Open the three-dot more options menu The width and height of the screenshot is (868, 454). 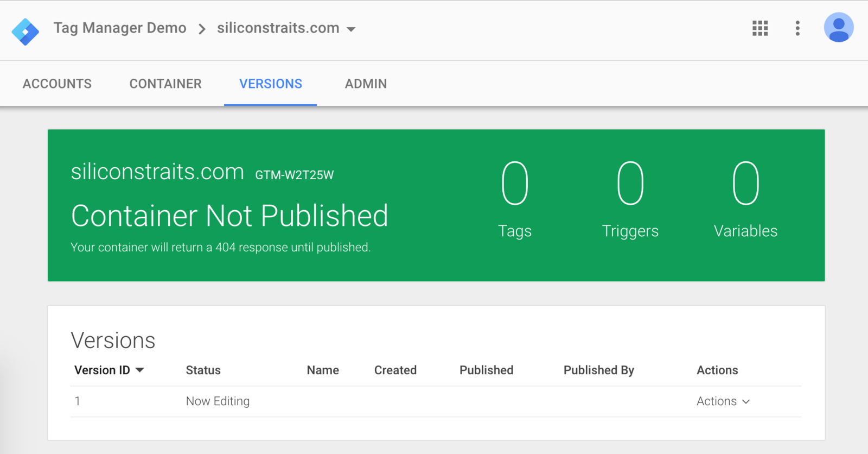pos(797,28)
